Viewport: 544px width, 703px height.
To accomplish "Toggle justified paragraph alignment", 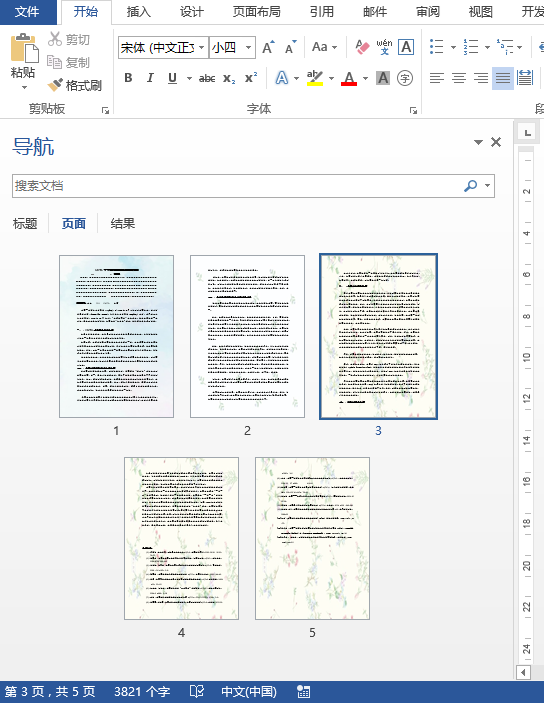I will tap(503, 78).
